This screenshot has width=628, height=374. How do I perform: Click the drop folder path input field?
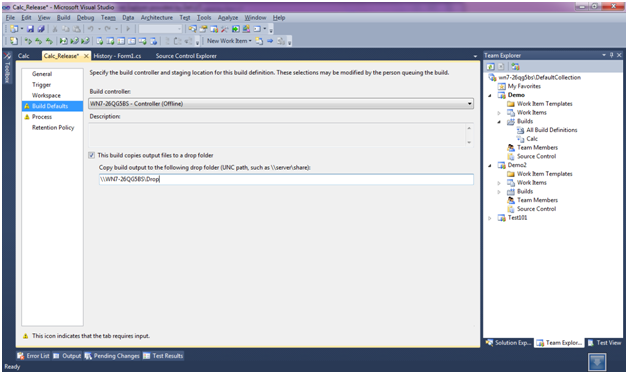click(286, 179)
